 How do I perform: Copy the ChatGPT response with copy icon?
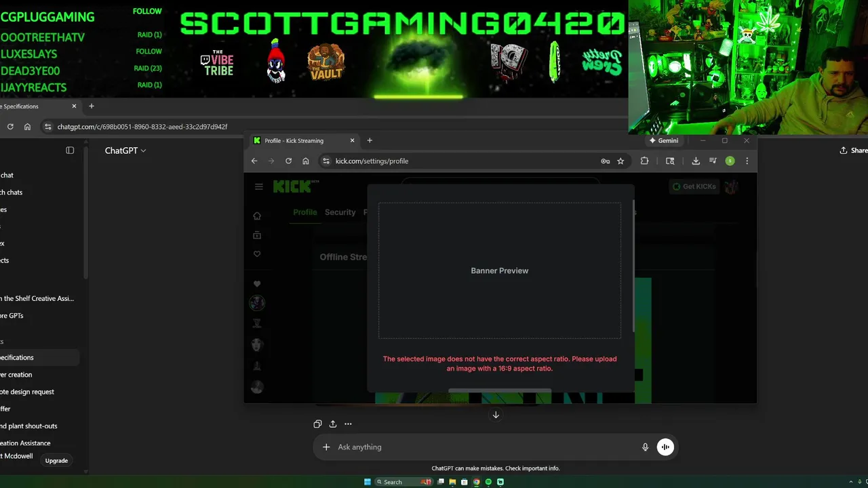317,424
